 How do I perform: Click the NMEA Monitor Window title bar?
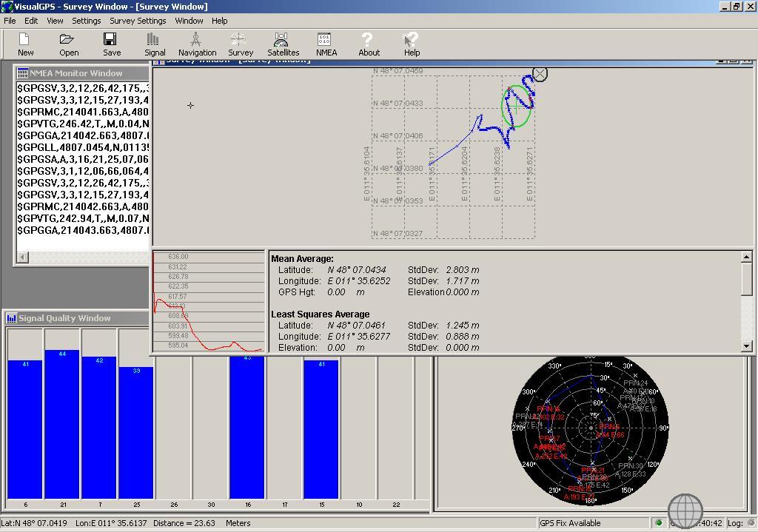point(82,73)
